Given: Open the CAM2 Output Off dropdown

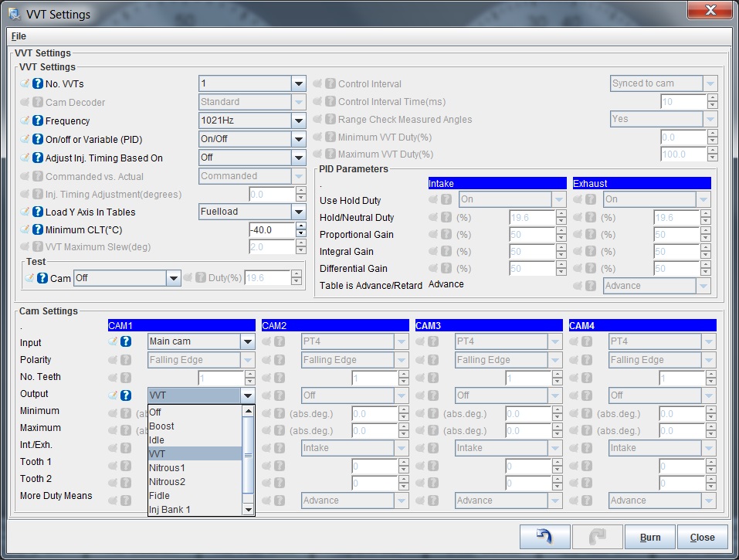Looking at the screenshot, I should click(355, 395).
